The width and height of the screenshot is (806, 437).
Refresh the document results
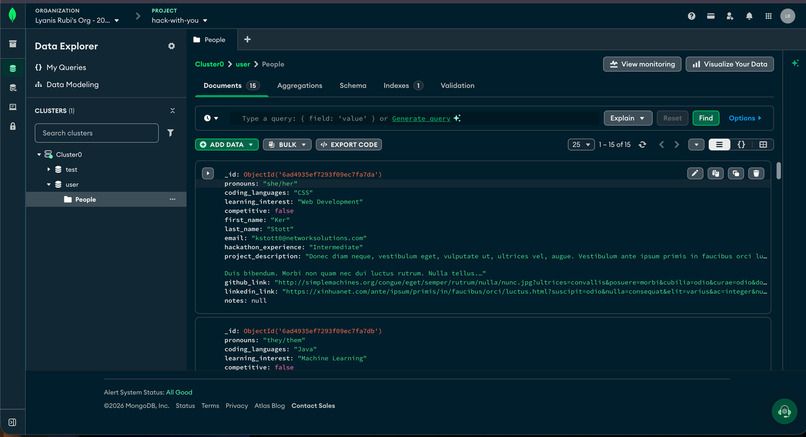click(642, 144)
